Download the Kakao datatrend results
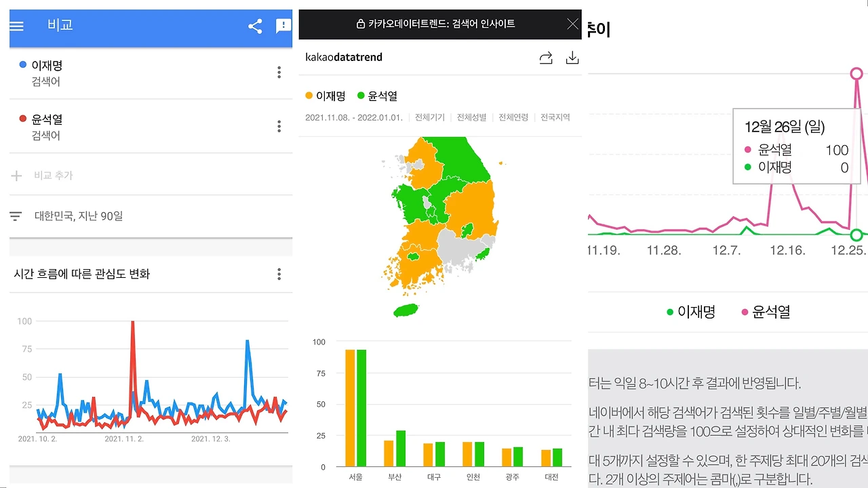 click(x=572, y=58)
